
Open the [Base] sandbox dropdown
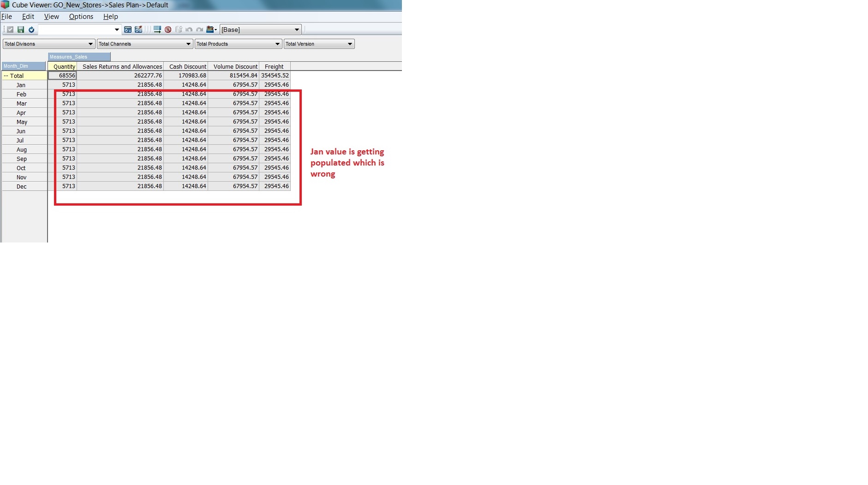coord(260,30)
